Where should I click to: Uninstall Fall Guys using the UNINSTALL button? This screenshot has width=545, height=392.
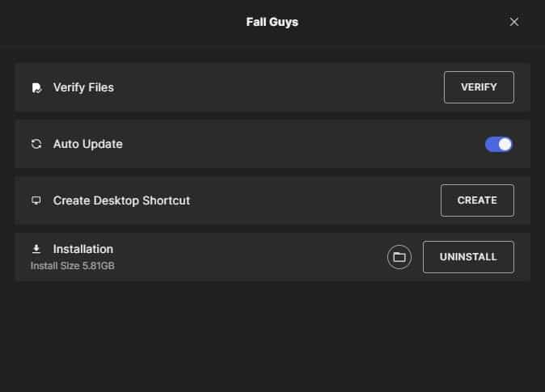tap(468, 257)
